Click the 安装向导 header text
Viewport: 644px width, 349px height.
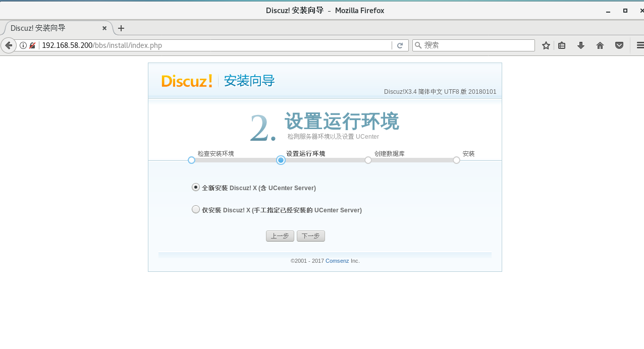coord(249,81)
